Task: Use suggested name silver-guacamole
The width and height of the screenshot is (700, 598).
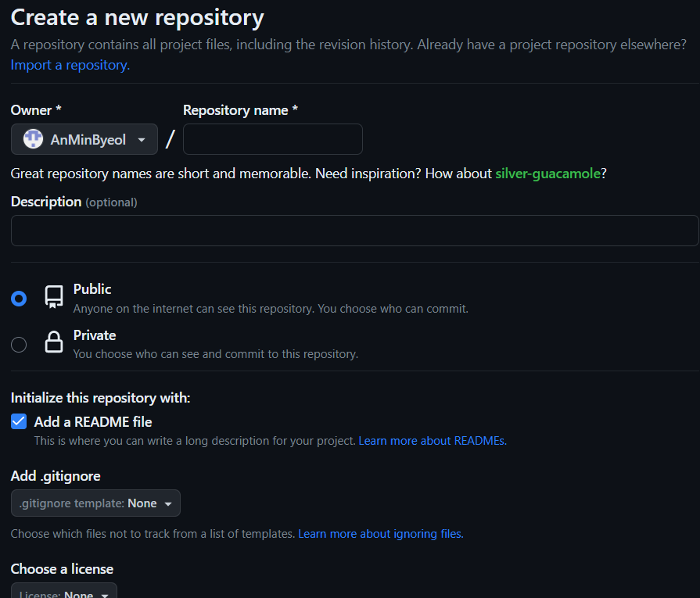Action: click(547, 174)
